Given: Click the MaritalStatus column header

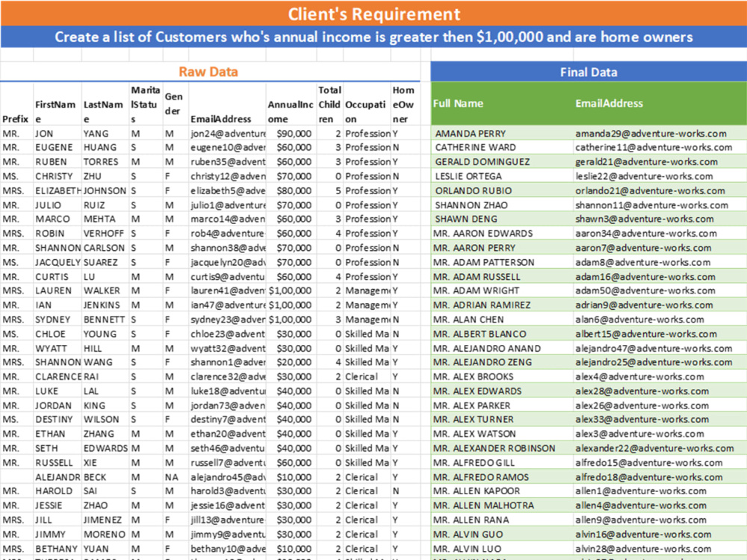Looking at the screenshot, I should (146, 105).
